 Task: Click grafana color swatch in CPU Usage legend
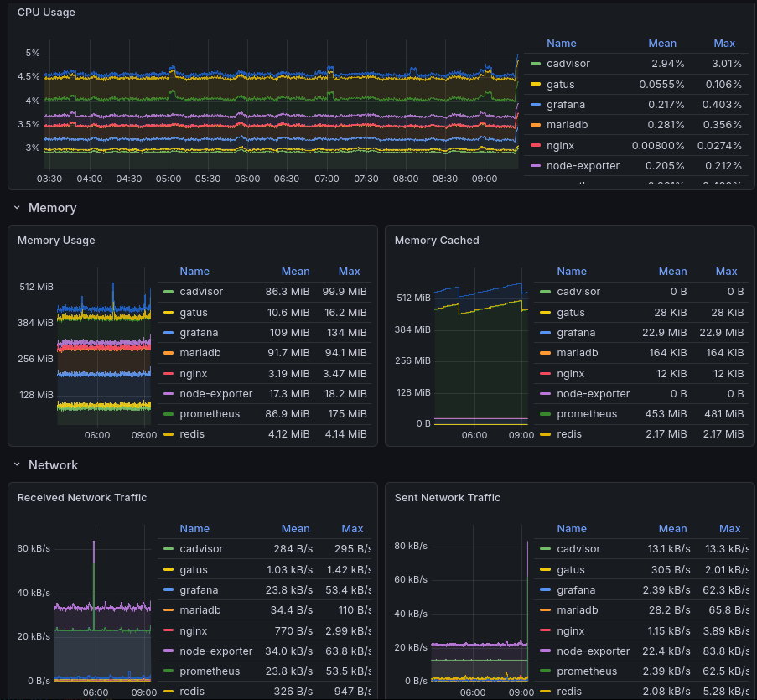click(x=536, y=105)
